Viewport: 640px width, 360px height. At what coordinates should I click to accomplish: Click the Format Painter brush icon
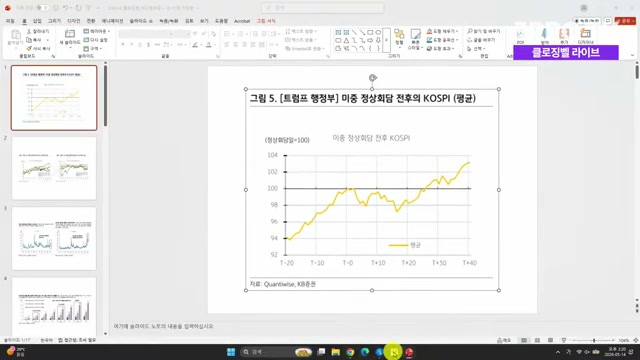(x=29, y=49)
